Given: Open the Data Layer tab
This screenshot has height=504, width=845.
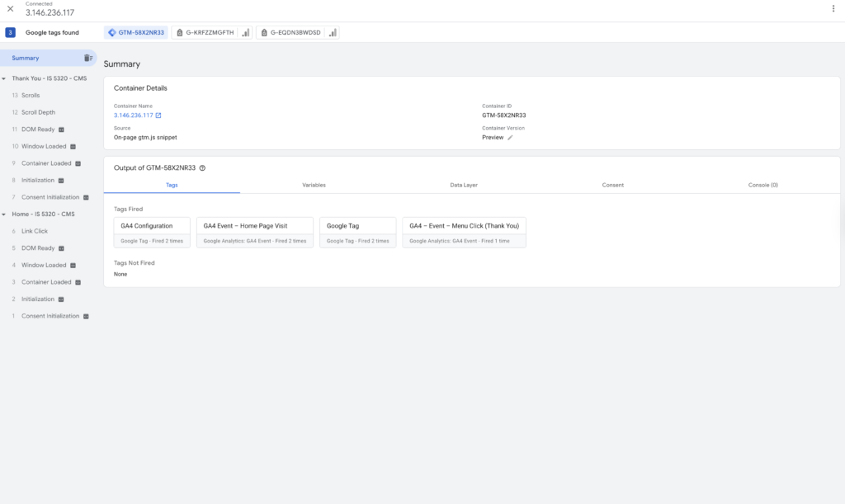Looking at the screenshot, I should click(x=463, y=185).
